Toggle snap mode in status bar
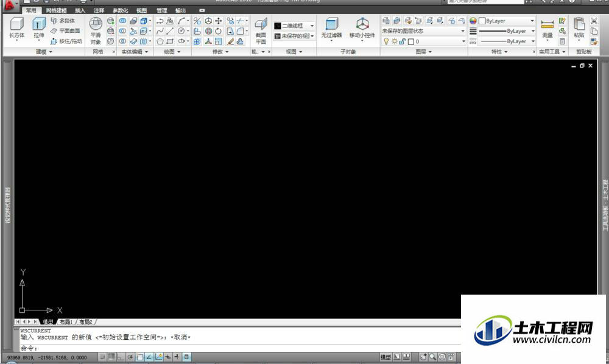Screen dimensions: 609x364 point(102,357)
